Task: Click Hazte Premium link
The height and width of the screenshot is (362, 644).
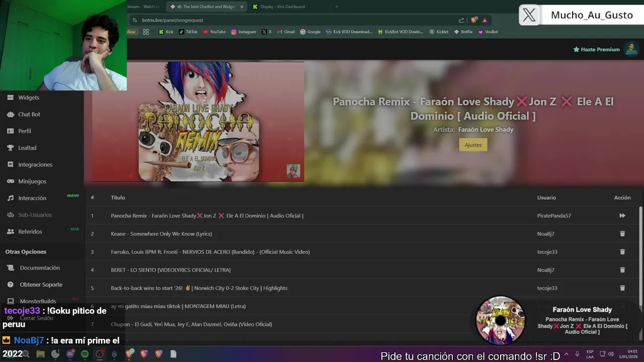Action: [596, 49]
